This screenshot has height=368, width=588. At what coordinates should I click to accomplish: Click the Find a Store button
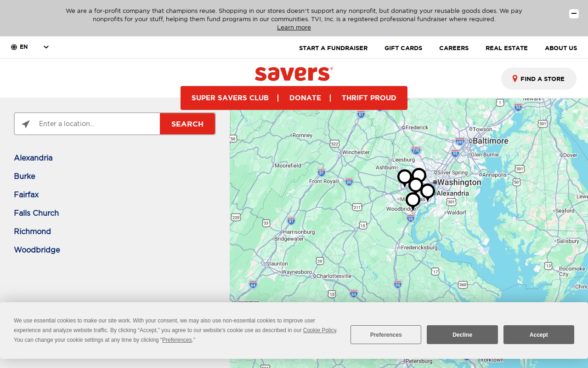pyautogui.click(x=539, y=79)
